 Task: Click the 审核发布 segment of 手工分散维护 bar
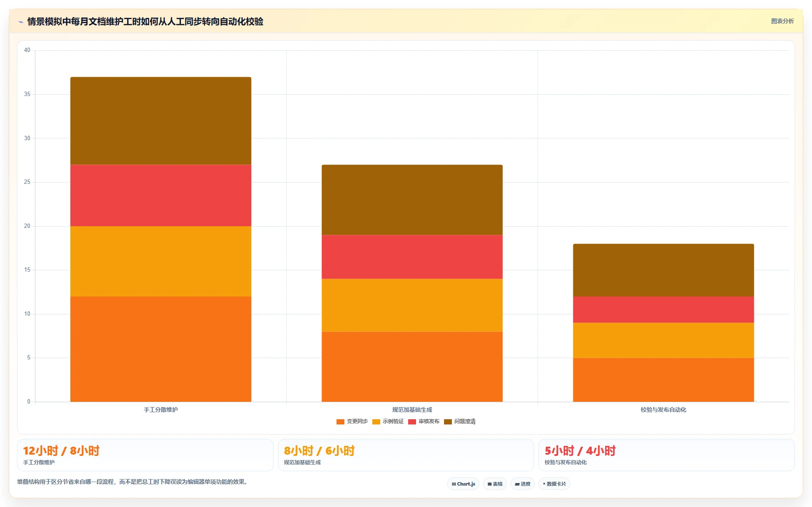tap(161, 195)
